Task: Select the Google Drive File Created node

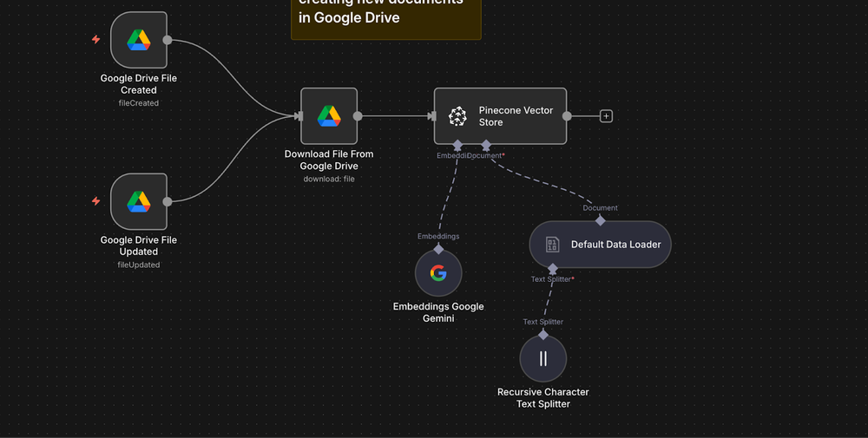Action: 139,40
